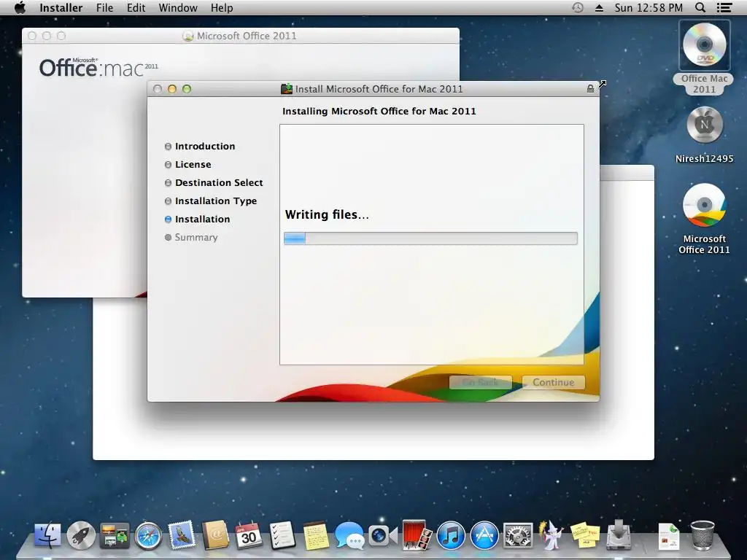Click the menu bar clock Sun 12:58 PM
The image size is (747, 560).
[649, 8]
